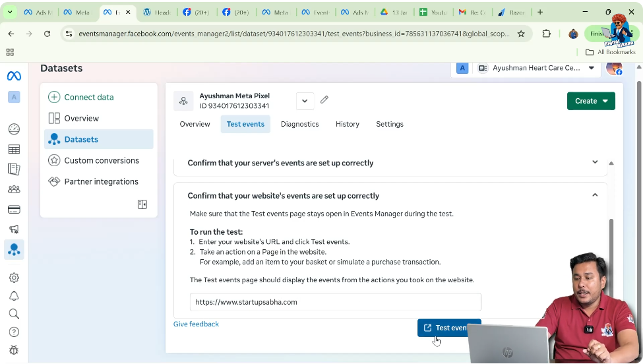Switch to the Settings tab

(390, 124)
